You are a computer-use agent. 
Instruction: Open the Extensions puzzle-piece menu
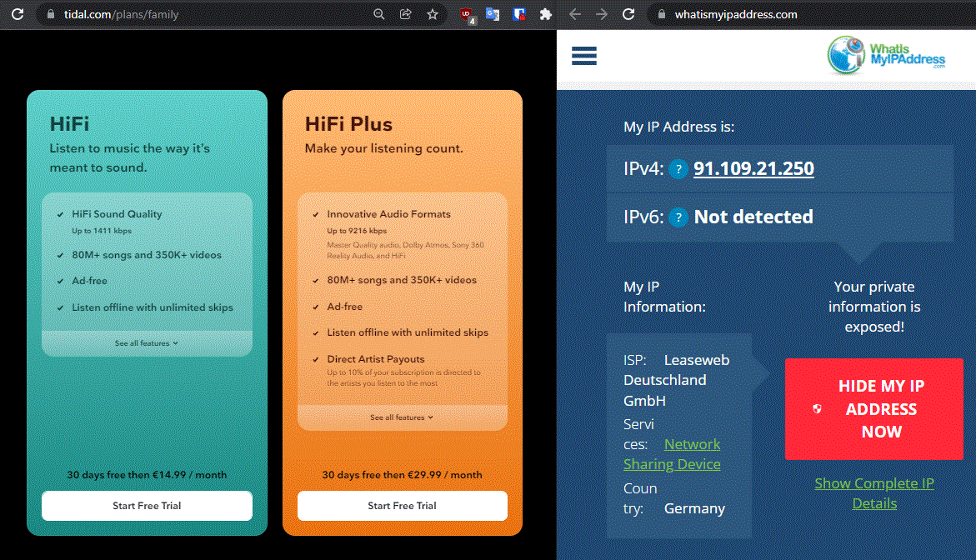(x=546, y=14)
